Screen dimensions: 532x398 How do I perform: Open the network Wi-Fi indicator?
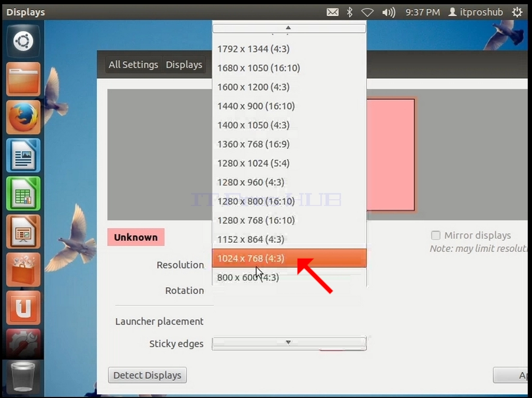[x=367, y=12]
